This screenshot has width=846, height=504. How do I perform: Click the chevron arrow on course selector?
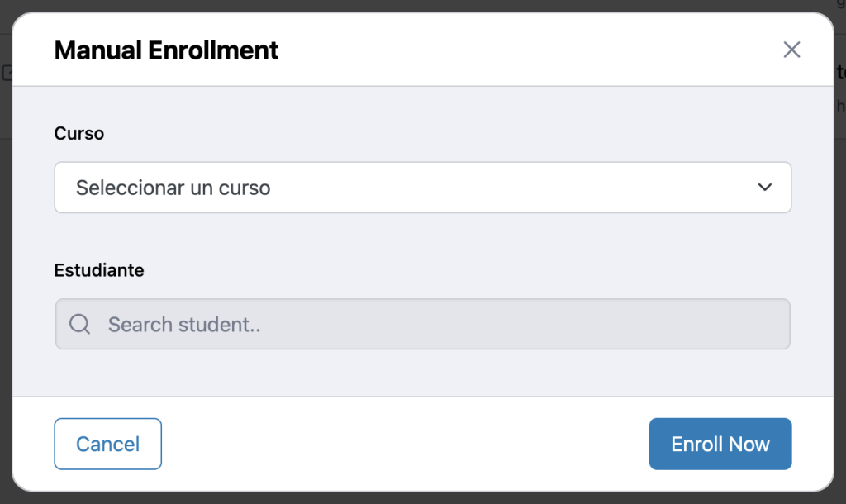coord(764,188)
